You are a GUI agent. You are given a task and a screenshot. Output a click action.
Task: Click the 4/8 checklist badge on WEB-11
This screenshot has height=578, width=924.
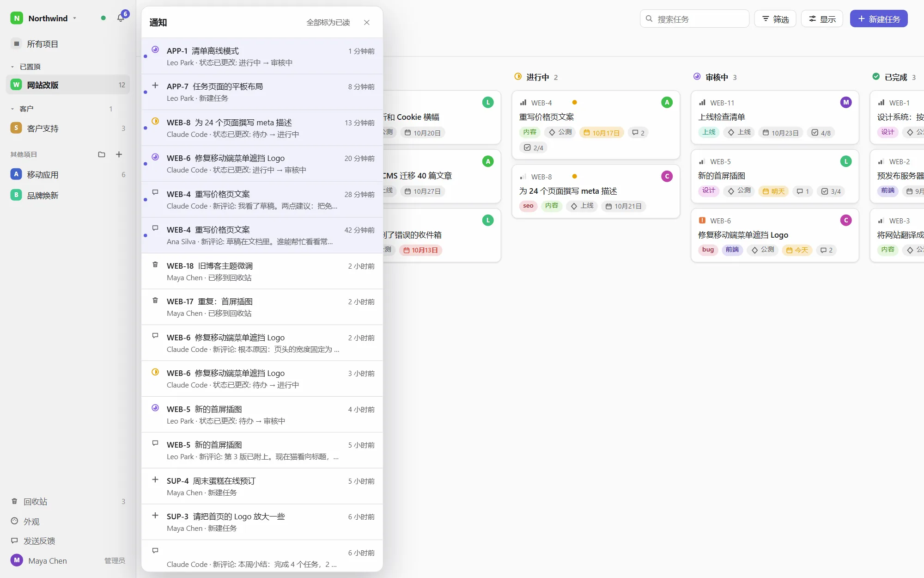[821, 133]
